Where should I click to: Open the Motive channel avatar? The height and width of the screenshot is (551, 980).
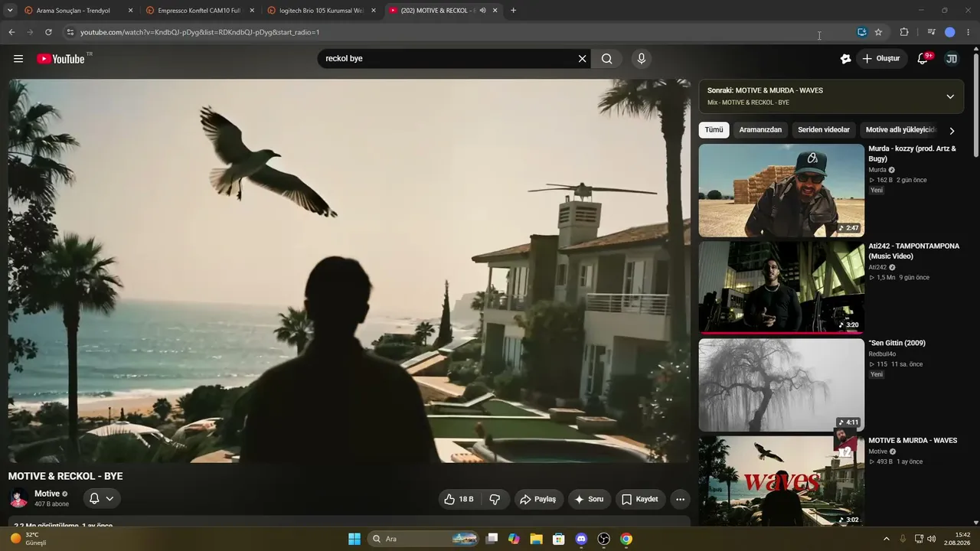point(18,498)
